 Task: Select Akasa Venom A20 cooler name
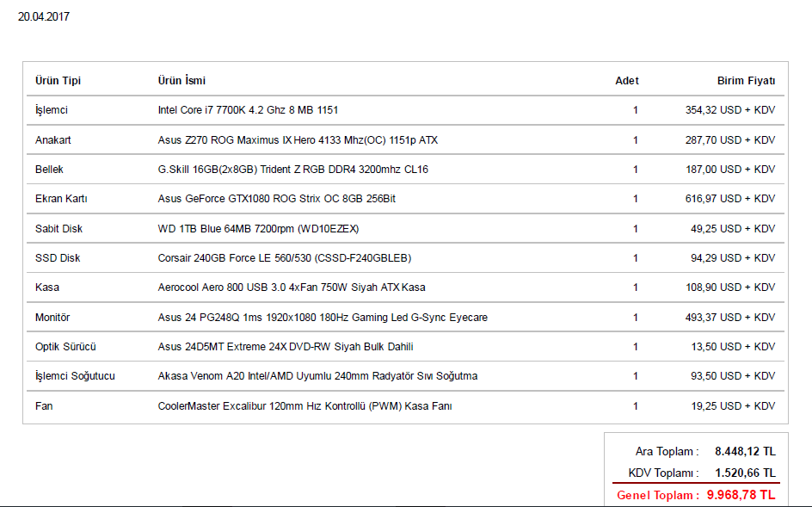[317, 376]
